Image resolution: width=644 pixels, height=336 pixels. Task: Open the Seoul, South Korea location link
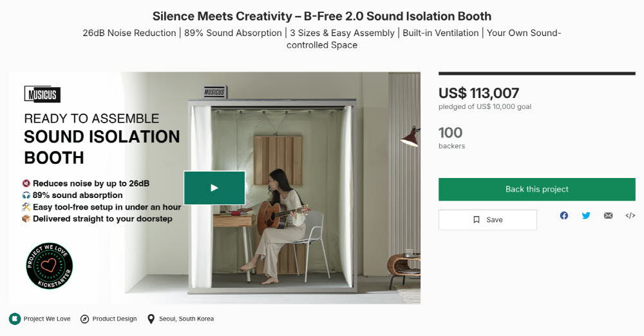click(187, 319)
